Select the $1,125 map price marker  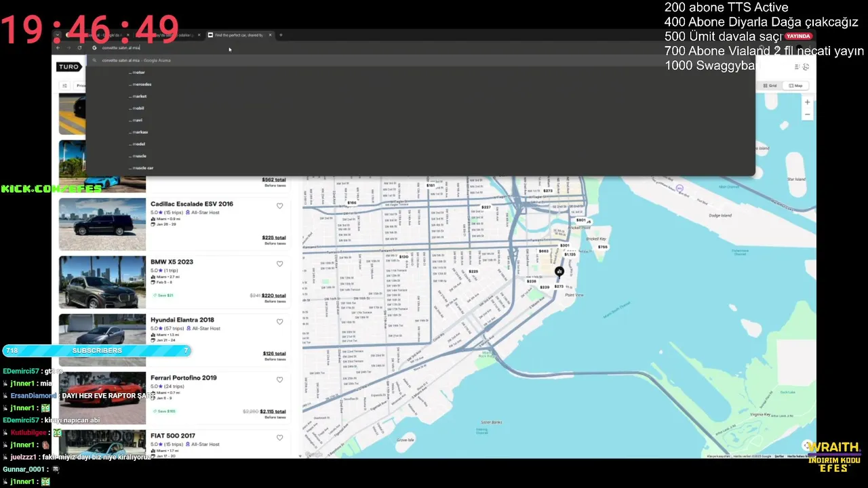coord(570,255)
